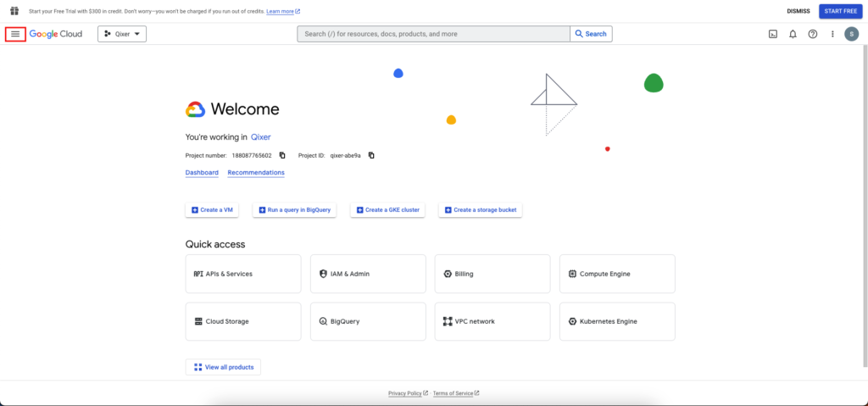Click the Google Cloud logo
This screenshot has width=868, height=406.
click(x=56, y=34)
